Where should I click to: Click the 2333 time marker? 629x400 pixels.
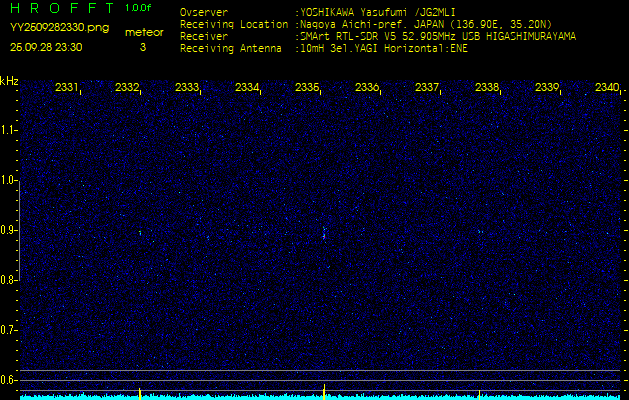tap(187, 88)
